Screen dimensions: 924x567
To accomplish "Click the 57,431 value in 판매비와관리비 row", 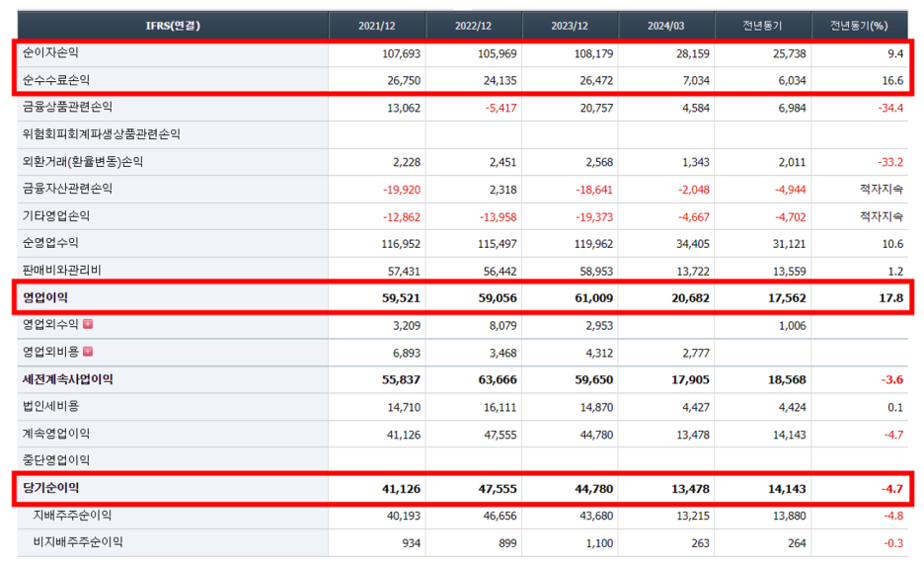I will point(404,271).
